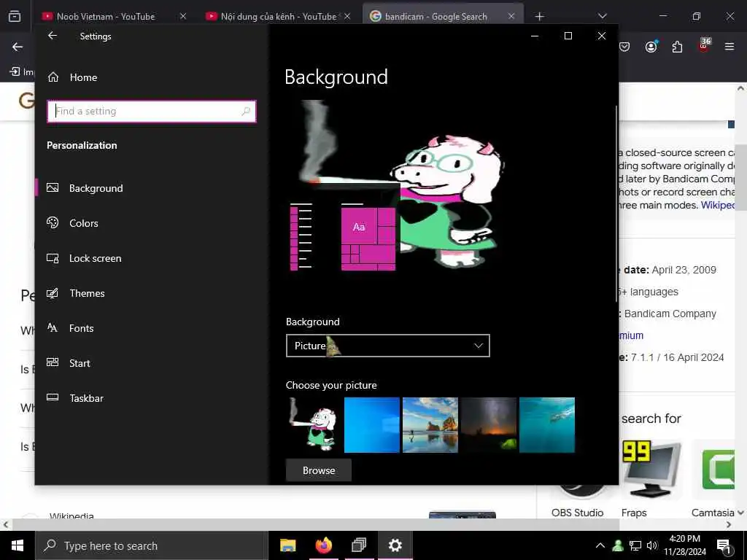Image resolution: width=747 pixels, height=560 pixels.
Task: Choose the night sky tent wallpaper thumbnail
Action: [x=488, y=425]
